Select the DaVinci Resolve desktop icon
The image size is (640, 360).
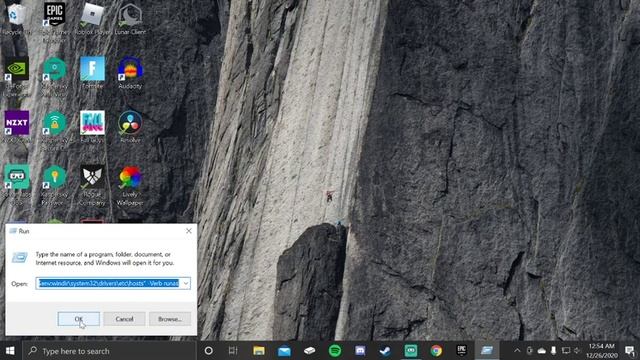click(x=130, y=127)
